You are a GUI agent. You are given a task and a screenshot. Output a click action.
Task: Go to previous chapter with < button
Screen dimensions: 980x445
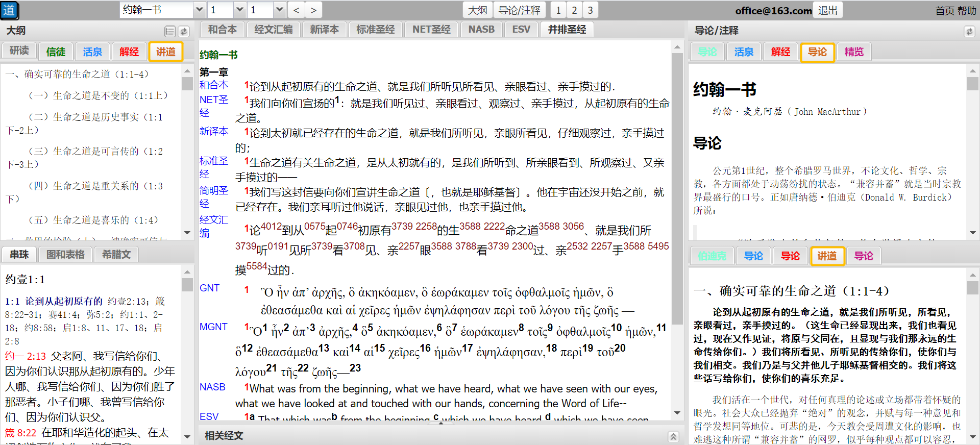296,10
